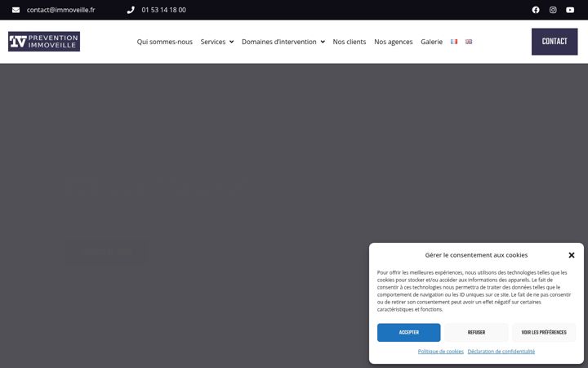The image size is (588, 368).
Task: Open the Instagram profile icon
Action: tap(553, 10)
